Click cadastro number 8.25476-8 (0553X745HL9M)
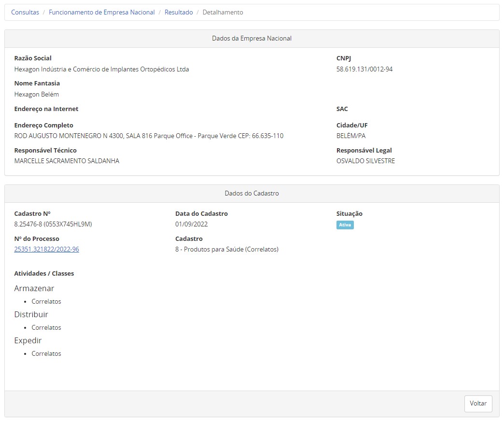 click(x=53, y=225)
